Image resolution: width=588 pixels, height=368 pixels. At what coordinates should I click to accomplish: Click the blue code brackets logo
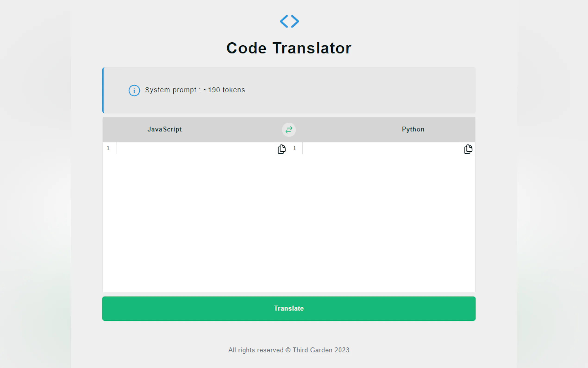click(x=289, y=21)
